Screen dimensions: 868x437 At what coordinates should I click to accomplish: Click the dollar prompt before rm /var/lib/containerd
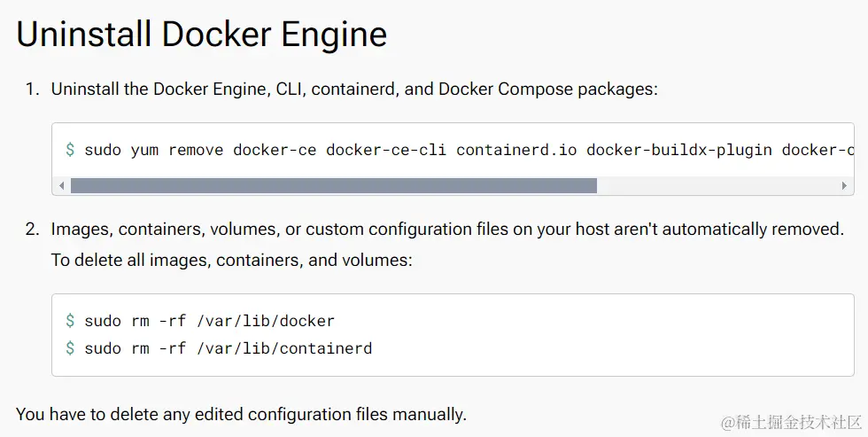pos(70,348)
